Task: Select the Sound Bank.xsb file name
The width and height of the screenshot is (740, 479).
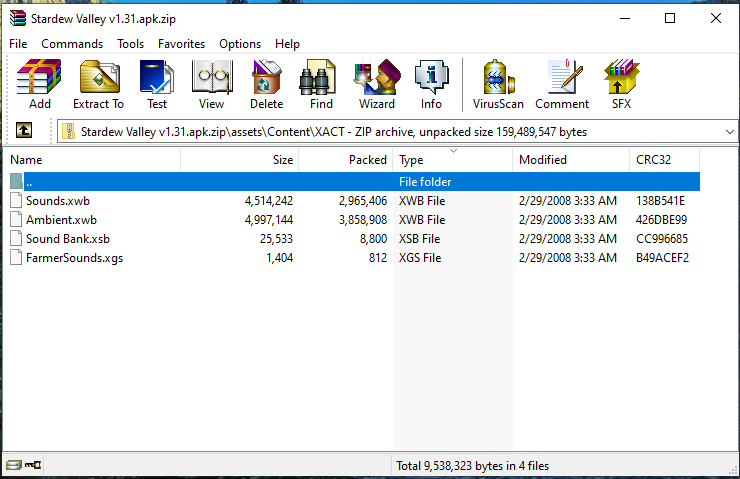Action: click(68, 239)
